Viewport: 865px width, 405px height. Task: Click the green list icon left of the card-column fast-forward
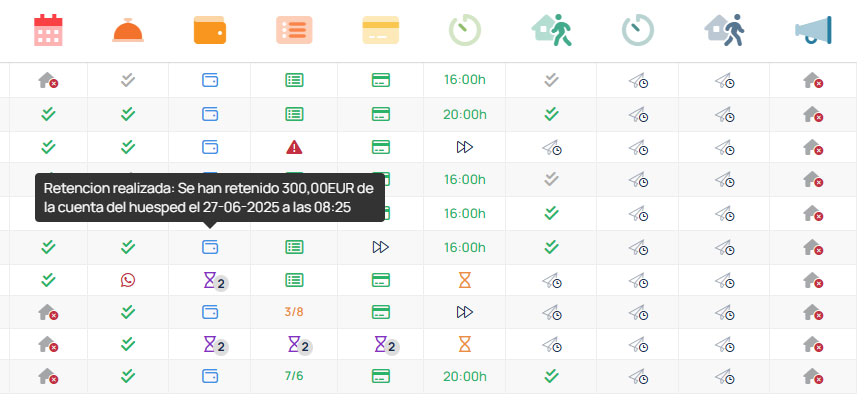(294, 247)
